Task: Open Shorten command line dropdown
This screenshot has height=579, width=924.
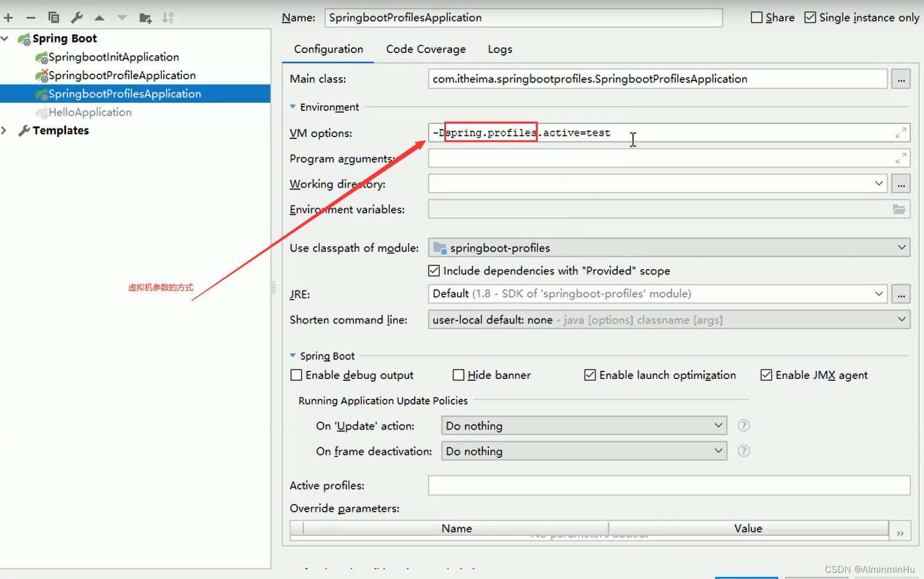Action: click(x=902, y=320)
